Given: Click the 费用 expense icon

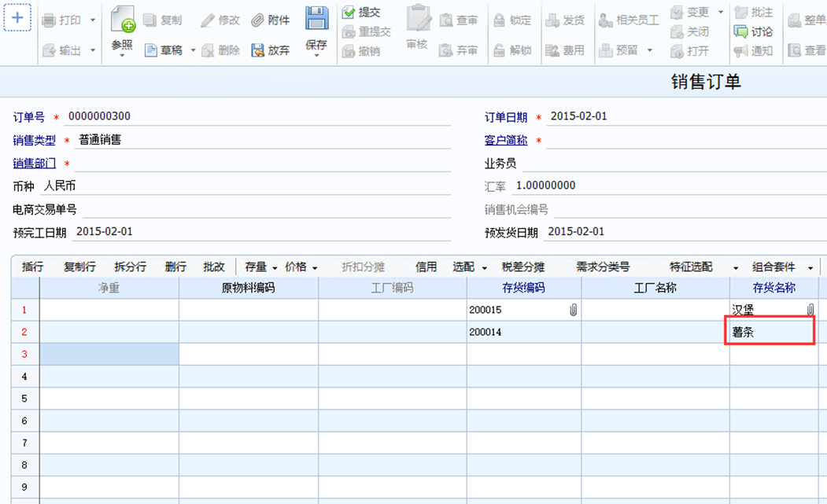Looking at the screenshot, I should (x=552, y=50).
